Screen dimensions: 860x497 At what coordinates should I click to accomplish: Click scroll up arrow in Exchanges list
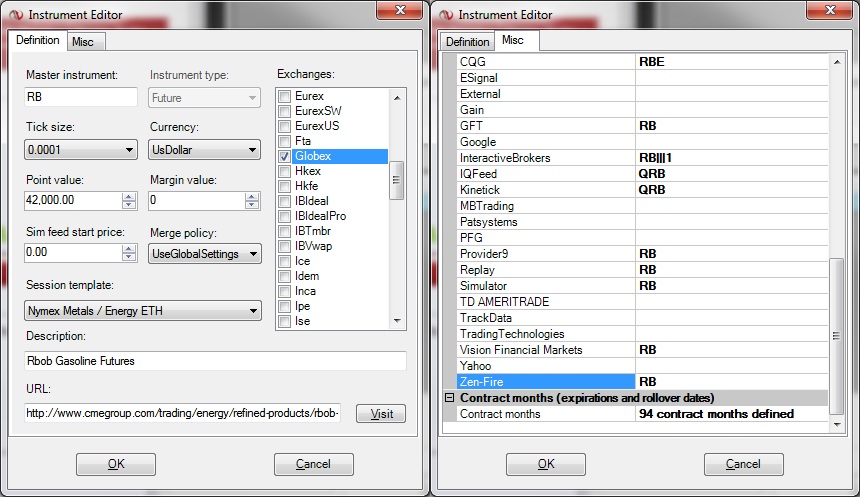(x=397, y=98)
